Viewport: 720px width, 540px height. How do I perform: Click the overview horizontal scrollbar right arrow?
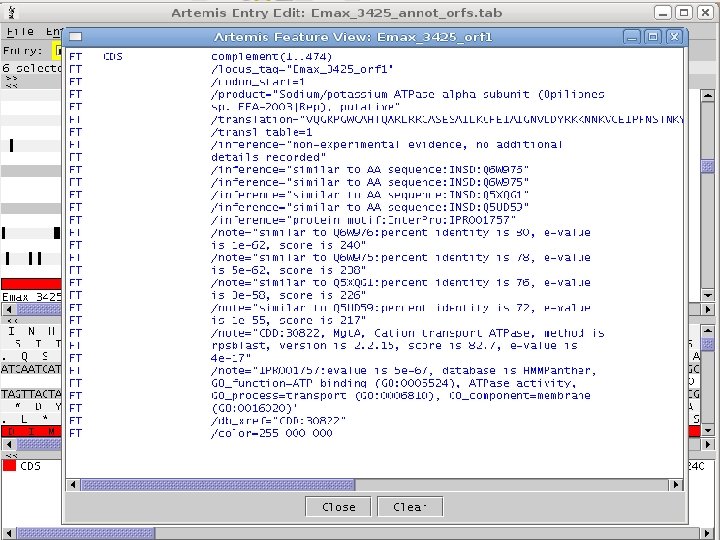click(708, 309)
